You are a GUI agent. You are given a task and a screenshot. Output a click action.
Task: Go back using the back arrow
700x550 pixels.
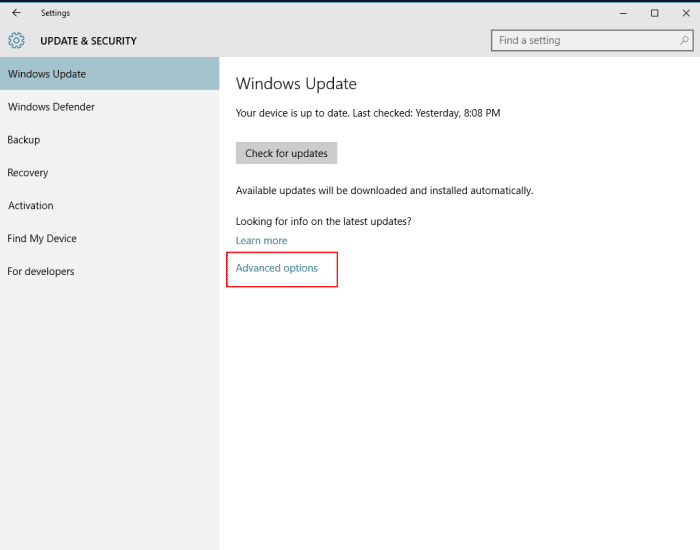[x=17, y=13]
